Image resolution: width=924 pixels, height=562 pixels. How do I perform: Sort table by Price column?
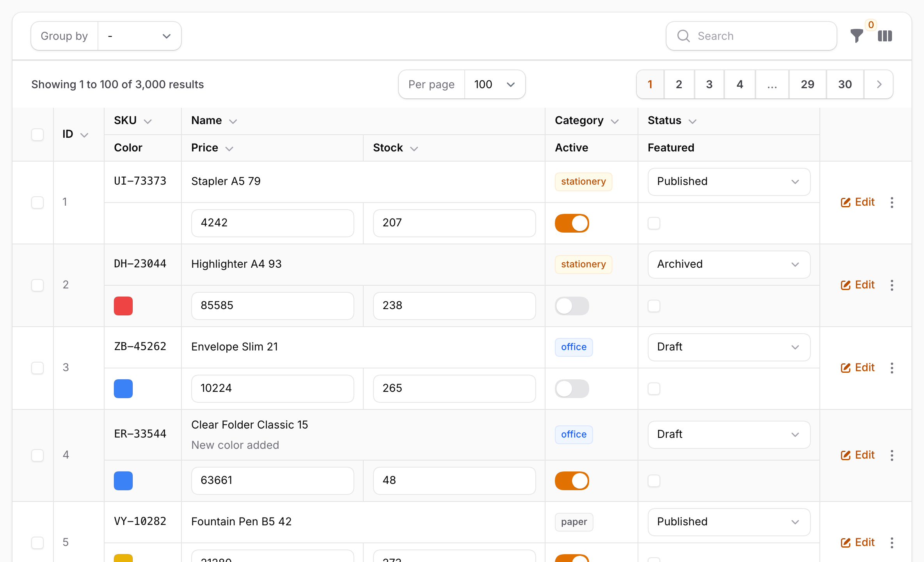(x=212, y=148)
